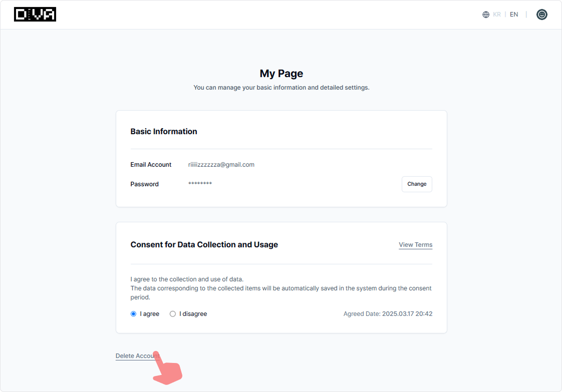The height and width of the screenshot is (392, 562).
Task: Click the globe language icon
Action: 485,15
